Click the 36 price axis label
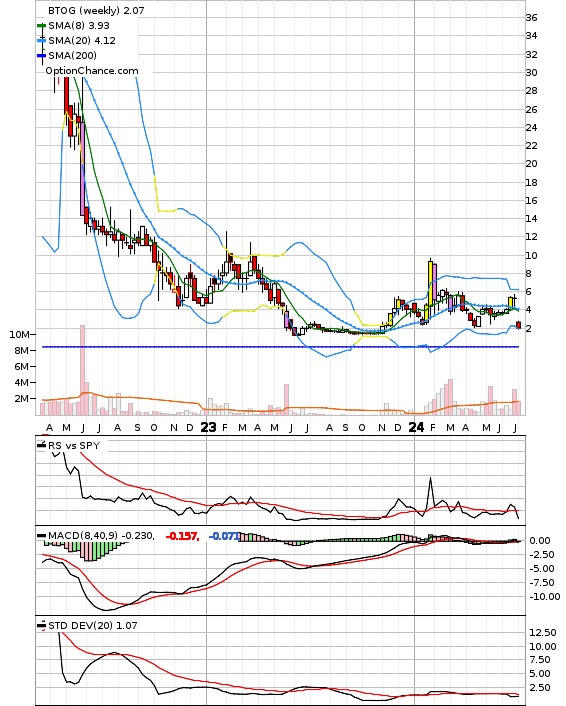 (x=531, y=18)
